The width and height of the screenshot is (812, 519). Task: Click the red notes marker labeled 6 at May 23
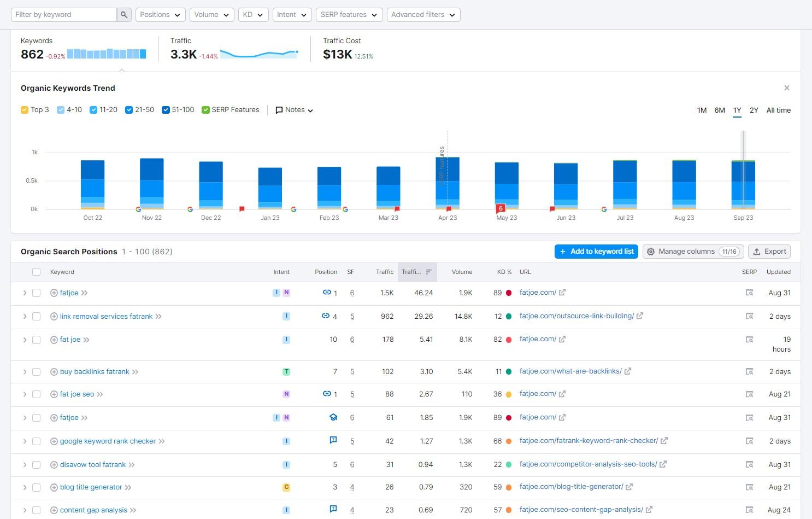501,208
